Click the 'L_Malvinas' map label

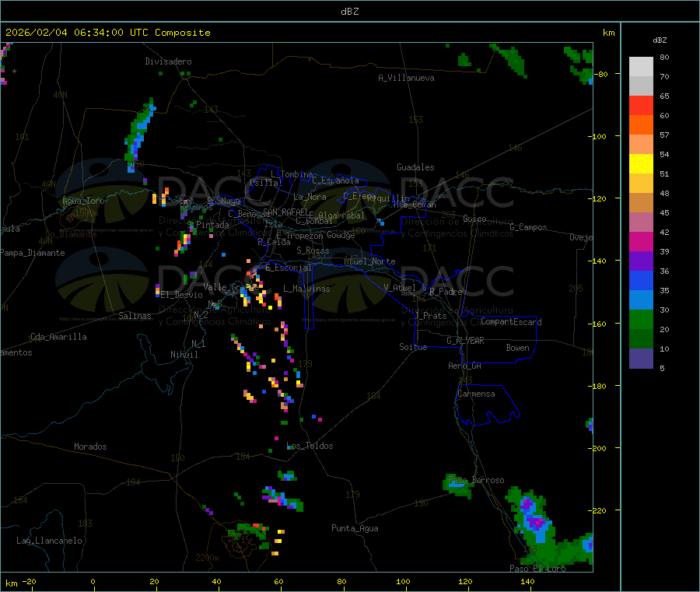click(306, 289)
